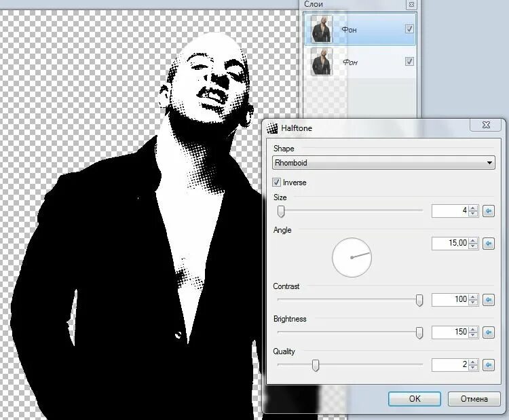
Task: Reset the Angle value with its arrow button
Action: click(488, 244)
